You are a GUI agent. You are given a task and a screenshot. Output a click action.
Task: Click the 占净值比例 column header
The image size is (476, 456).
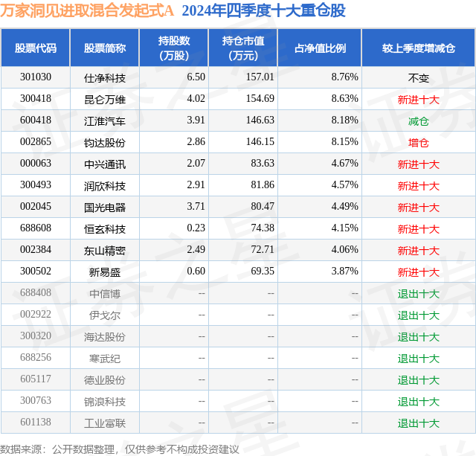pos(320,48)
